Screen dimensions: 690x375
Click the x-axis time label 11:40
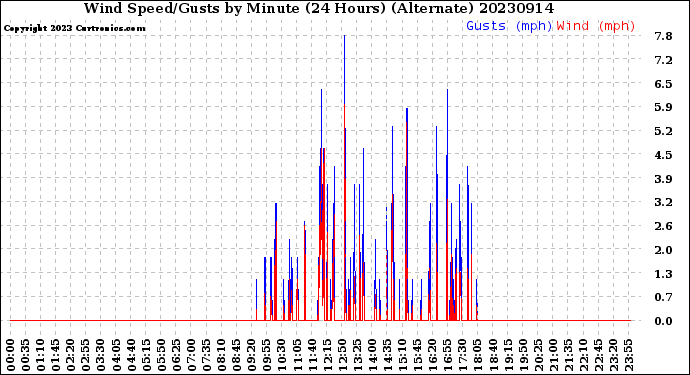(312, 355)
